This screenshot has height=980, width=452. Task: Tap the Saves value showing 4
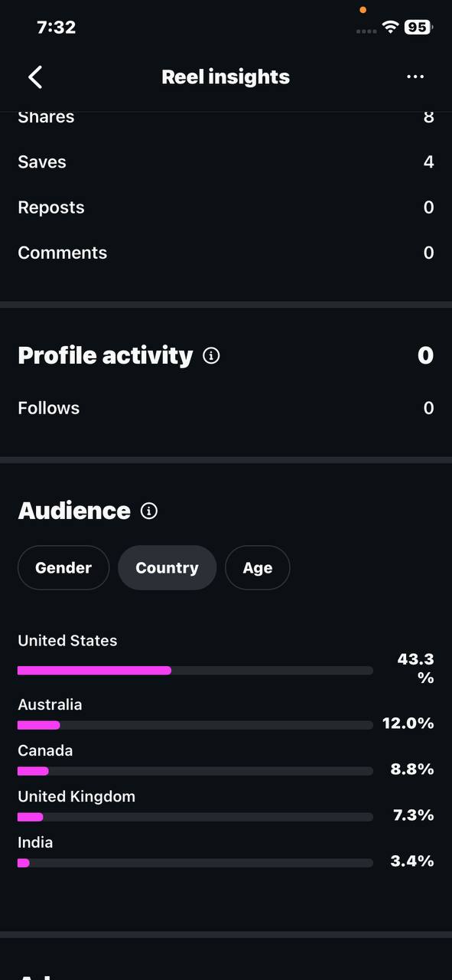pos(429,162)
